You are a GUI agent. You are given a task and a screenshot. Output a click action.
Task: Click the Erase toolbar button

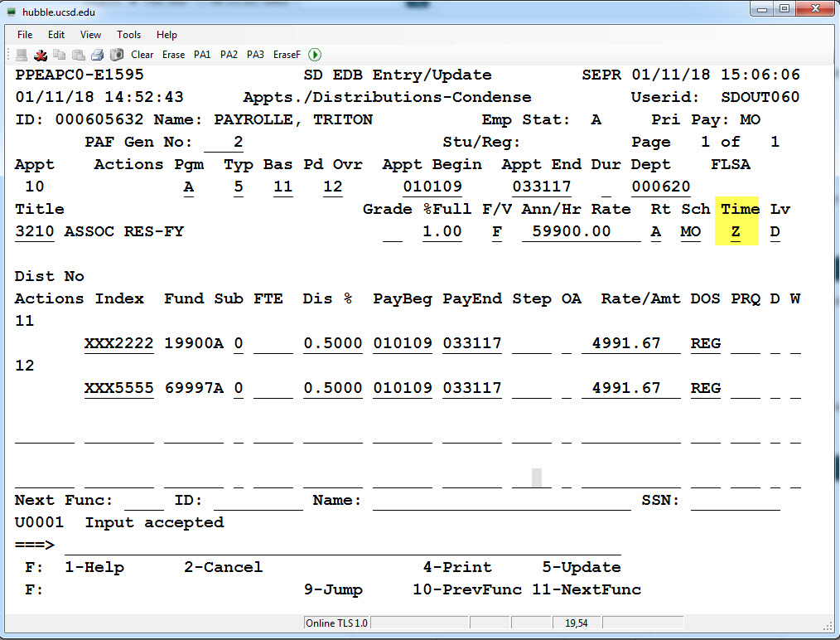[174, 55]
